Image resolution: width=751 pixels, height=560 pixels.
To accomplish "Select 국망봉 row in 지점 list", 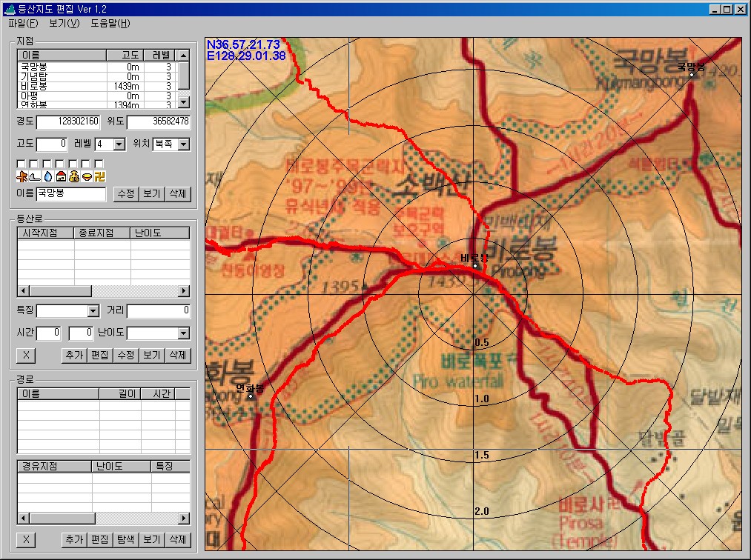I will click(97, 67).
